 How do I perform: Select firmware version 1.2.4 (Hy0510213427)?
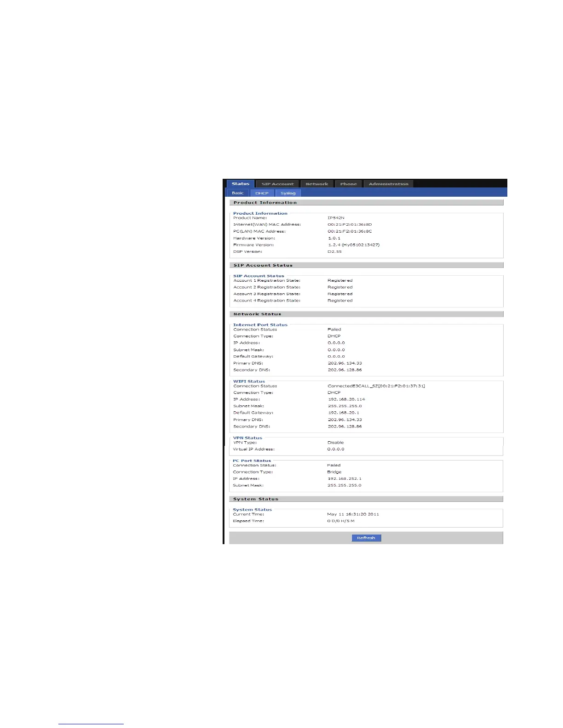[354, 245]
